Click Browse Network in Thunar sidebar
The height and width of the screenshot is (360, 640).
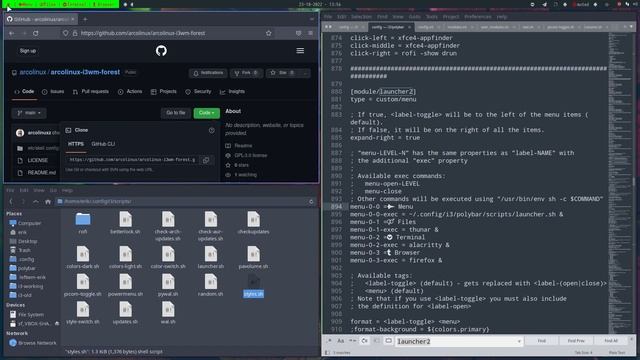coord(33,343)
